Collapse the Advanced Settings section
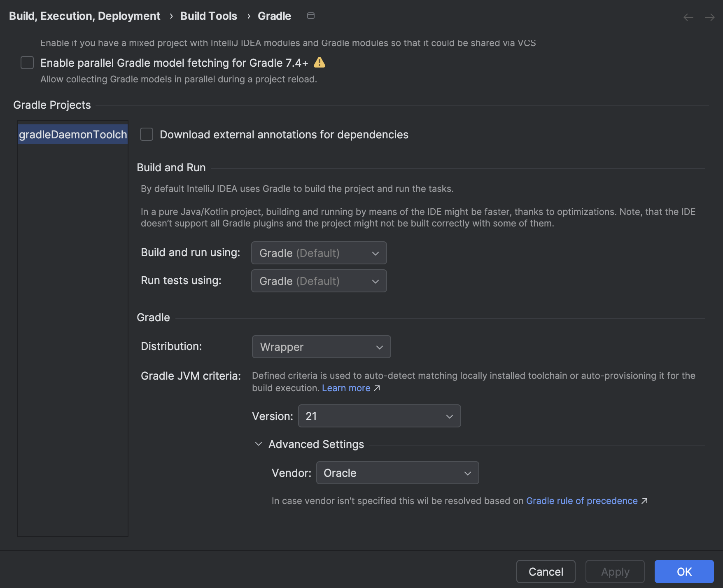The image size is (723, 588). pyautogui.click(x=258, y=444)
